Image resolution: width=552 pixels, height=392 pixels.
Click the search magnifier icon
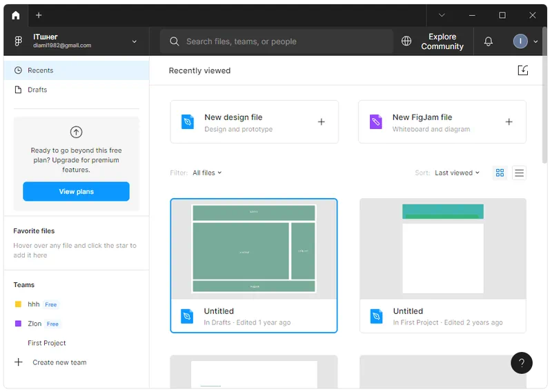[x=175, y=41]
